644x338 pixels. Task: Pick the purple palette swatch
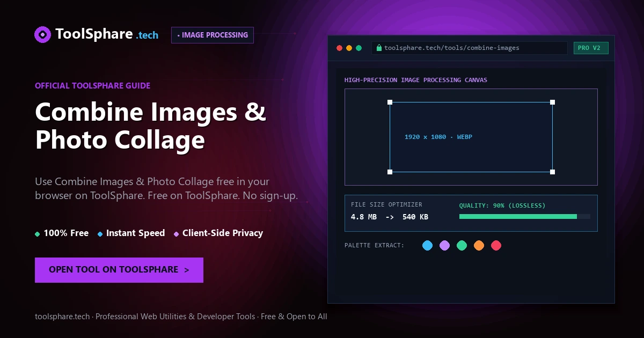444,245
